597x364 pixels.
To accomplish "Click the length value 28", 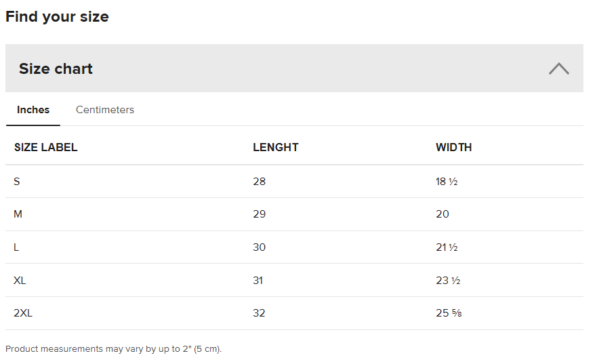I will coord(259,181).
